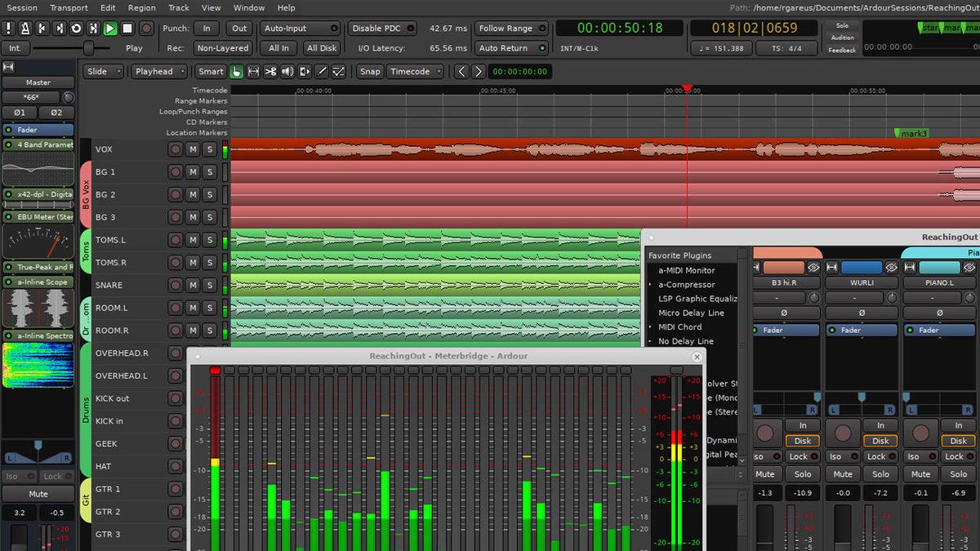The height and width of the screenshot is (551, 980).
Task: Click the Play transport button
Action: 112,27
